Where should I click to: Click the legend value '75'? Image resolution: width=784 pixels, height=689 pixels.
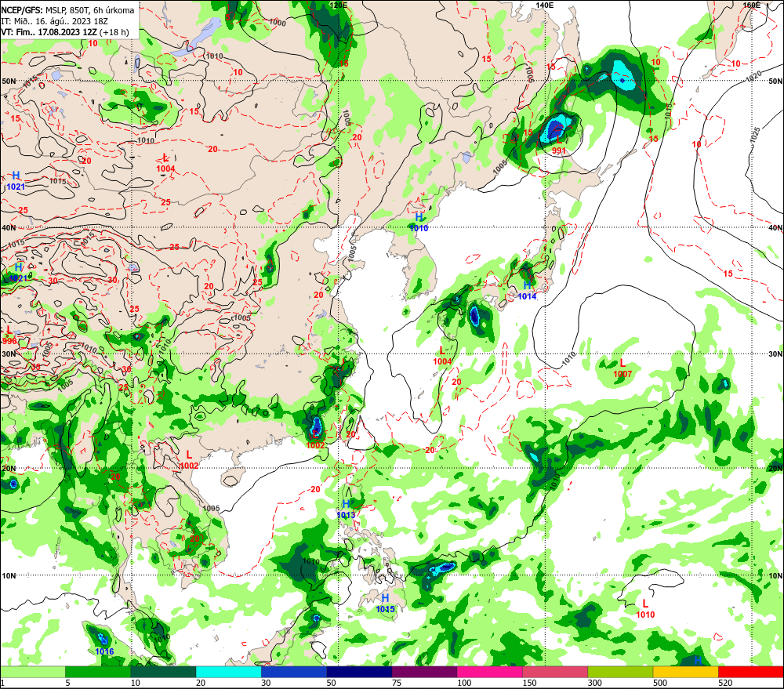click(x=397, y=683)
